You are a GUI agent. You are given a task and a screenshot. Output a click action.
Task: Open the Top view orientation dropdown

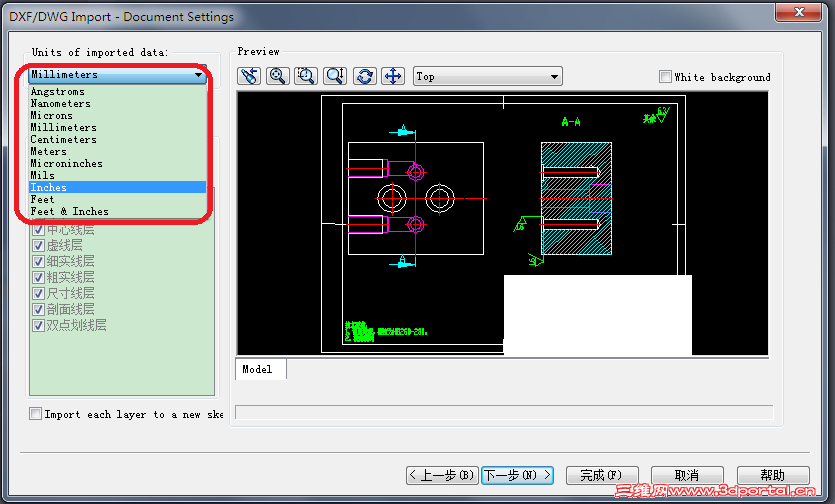point(487,77)
